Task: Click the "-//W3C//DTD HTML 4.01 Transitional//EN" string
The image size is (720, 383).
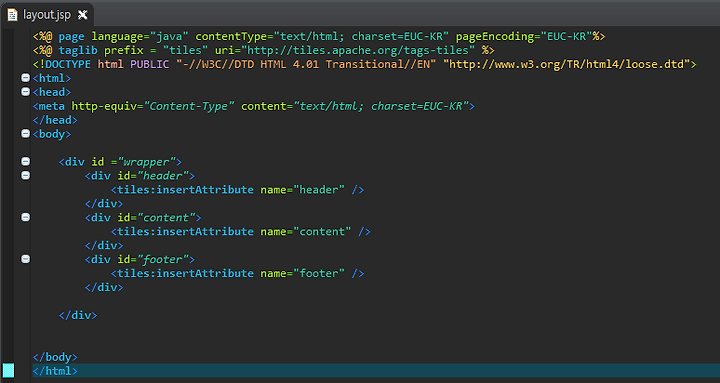Action: click(306, 64)
